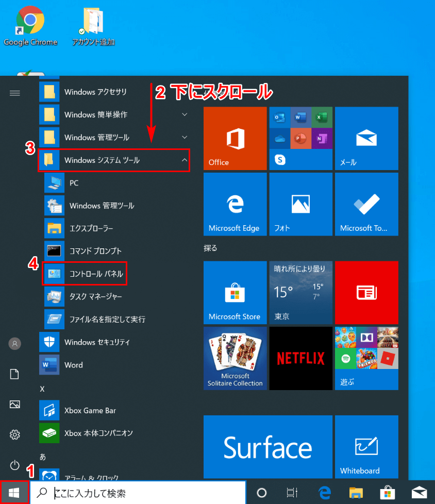This screenshot has height=504, width=435.
Task: Open OneNote icon in the Office apps tile
Action: 322,139
